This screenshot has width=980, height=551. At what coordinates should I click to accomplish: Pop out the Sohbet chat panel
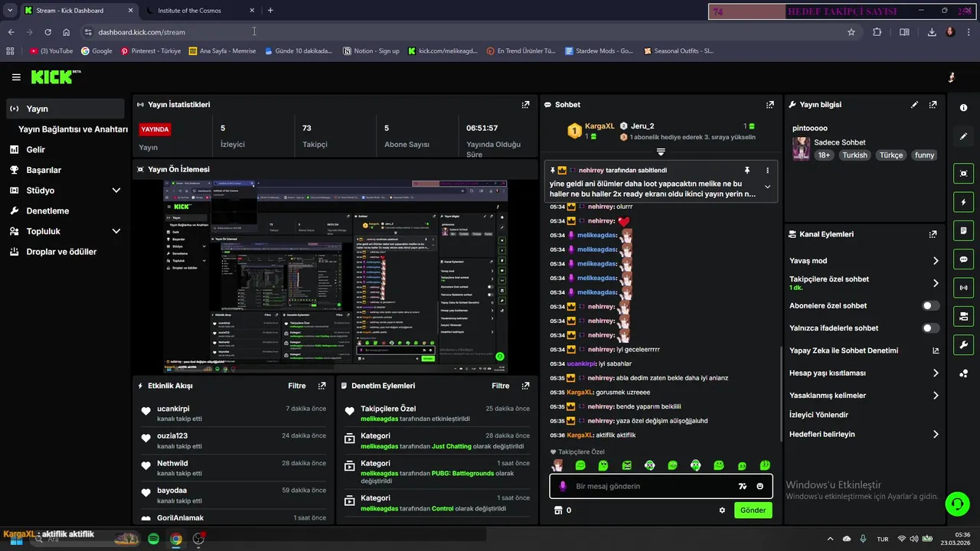(x=769, y=105)
